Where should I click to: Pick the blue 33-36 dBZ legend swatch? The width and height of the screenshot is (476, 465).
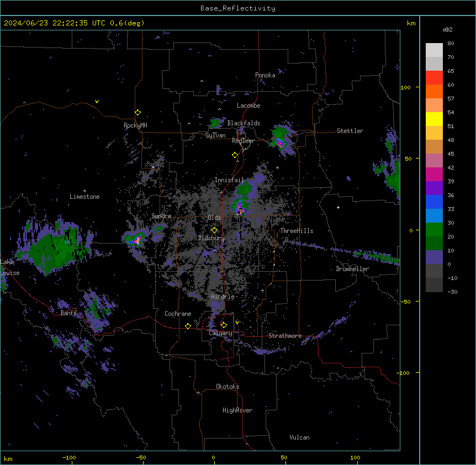(434, 202)
